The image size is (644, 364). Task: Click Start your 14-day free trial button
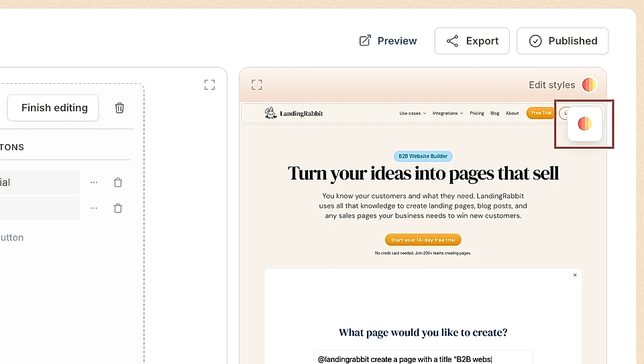[423, 240]
